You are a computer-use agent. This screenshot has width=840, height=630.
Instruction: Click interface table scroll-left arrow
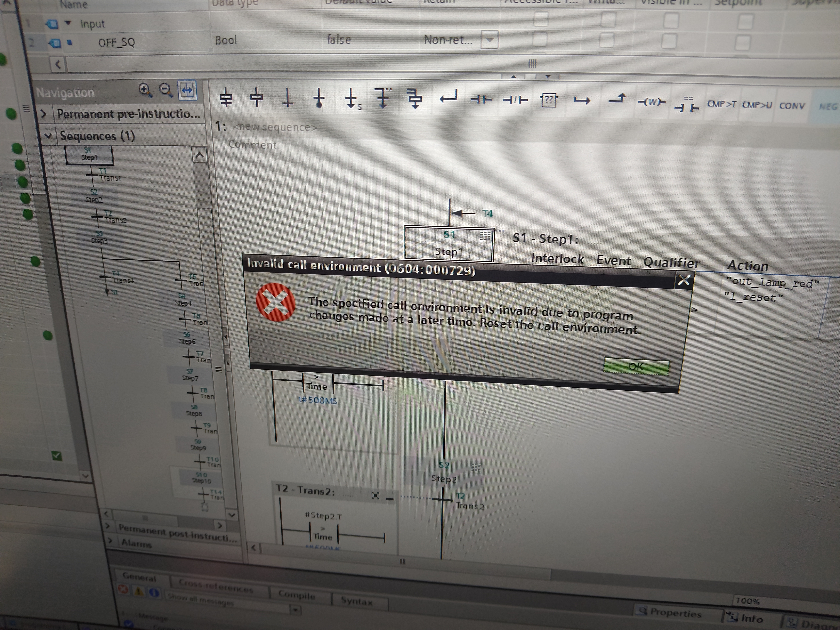pyautogui.click(x=58, y=64)
